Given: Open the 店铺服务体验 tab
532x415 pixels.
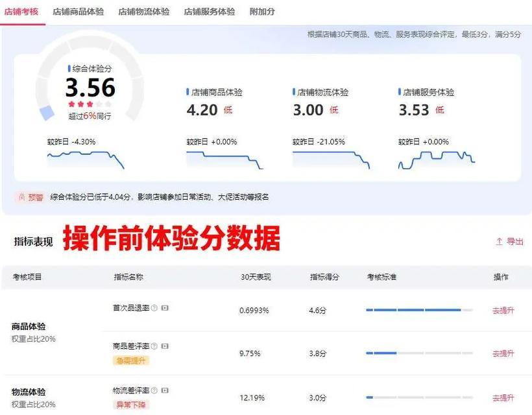Looking at the screenshot, I should pos(210,12).
